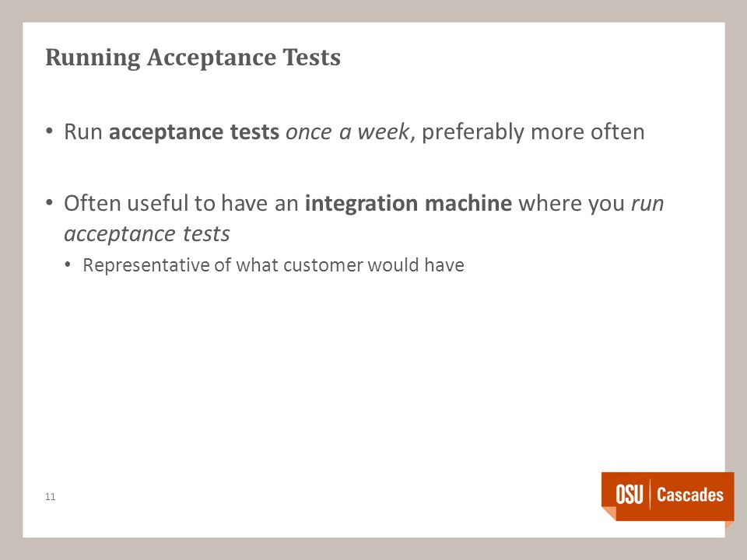Viewport: 747px width, 560px height.
Task: Click the bold acceptance tests text
Action: [x=194, y=132]
